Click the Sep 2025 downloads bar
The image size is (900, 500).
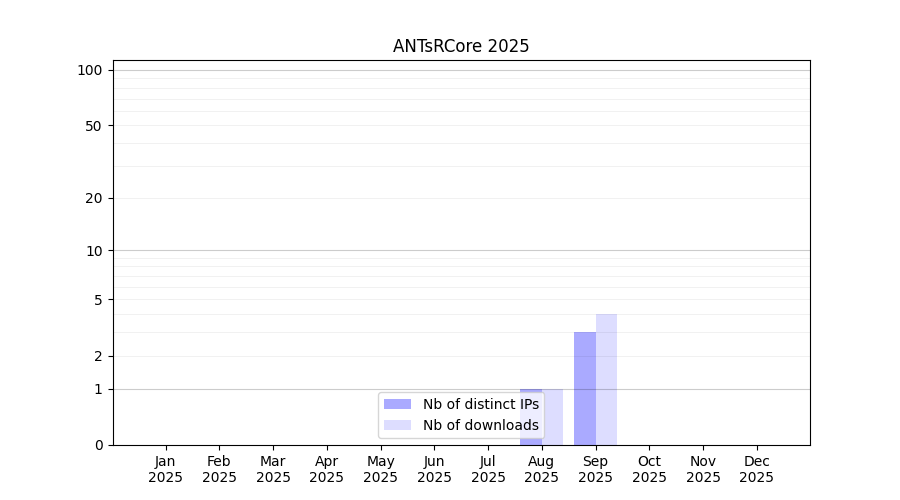(x=607, y=379)
